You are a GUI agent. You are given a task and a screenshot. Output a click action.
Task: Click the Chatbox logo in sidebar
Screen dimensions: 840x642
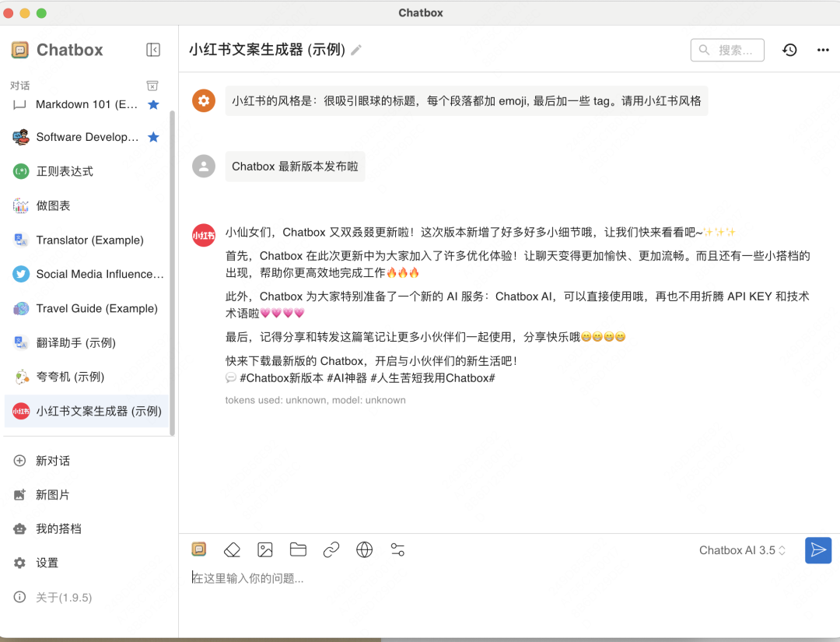tap(19, 50)
